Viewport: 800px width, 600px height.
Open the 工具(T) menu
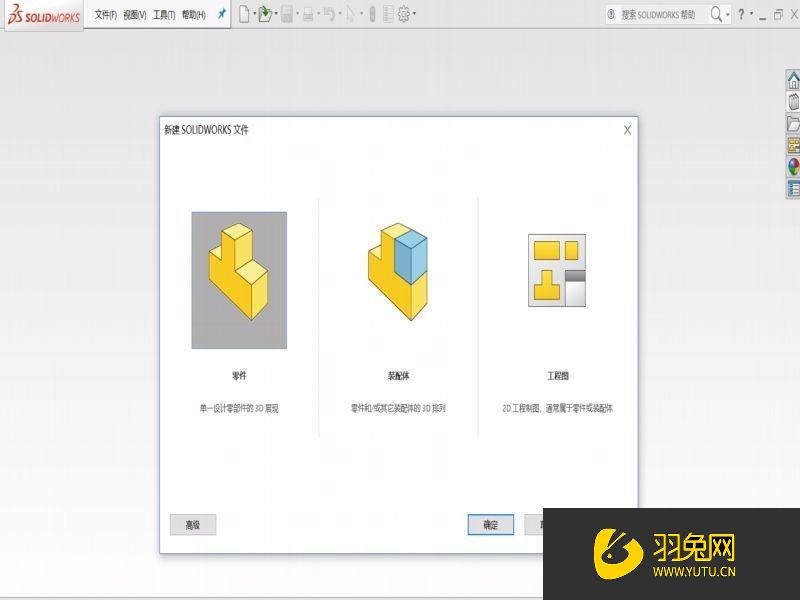click(x=164, y=15)
